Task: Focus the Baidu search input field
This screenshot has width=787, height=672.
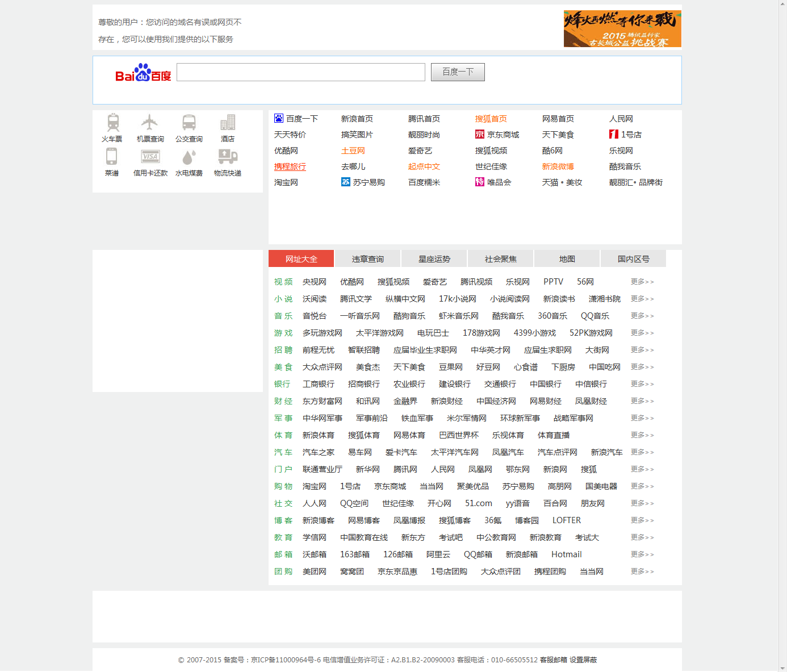Action: 301,72
